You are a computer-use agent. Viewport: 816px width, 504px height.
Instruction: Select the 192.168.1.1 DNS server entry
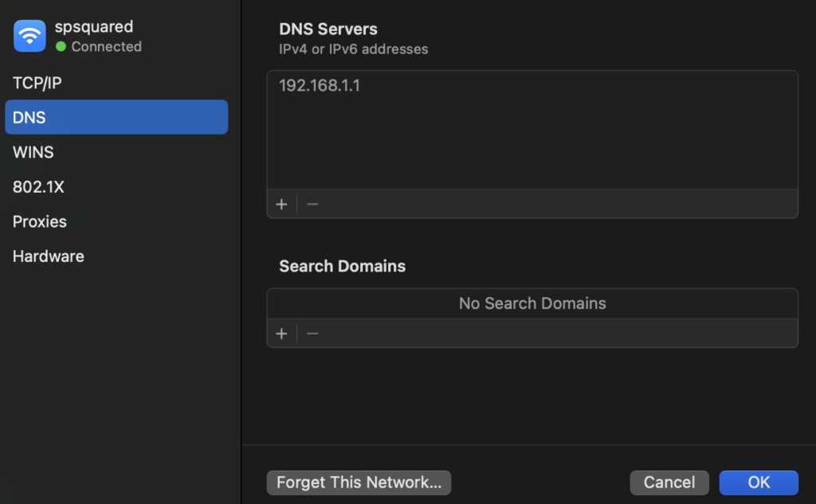[320, 86]
